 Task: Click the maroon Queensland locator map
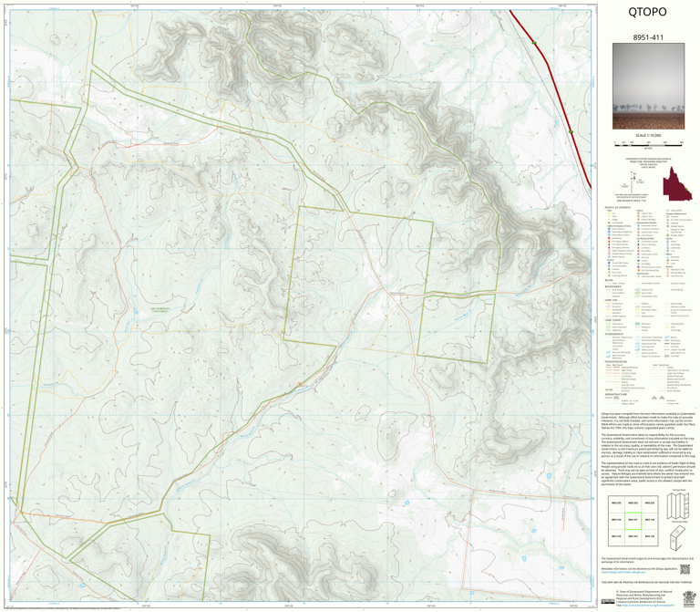click(x=677, y=184)
